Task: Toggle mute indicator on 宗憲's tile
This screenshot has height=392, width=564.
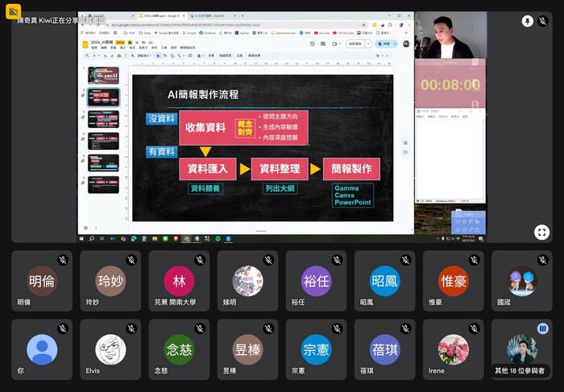Action: point(336,329)
